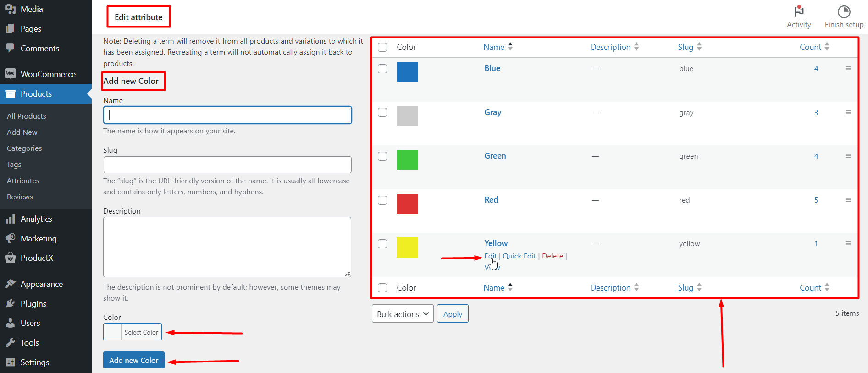Open the Select Color picker
The height and width of the screenshot is (373, 868).
[x=133, y=332]
